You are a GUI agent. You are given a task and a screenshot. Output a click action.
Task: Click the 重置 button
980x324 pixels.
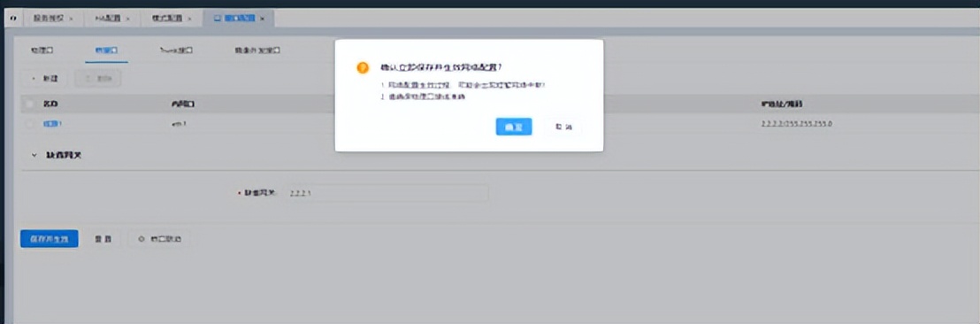coord(103,239)
